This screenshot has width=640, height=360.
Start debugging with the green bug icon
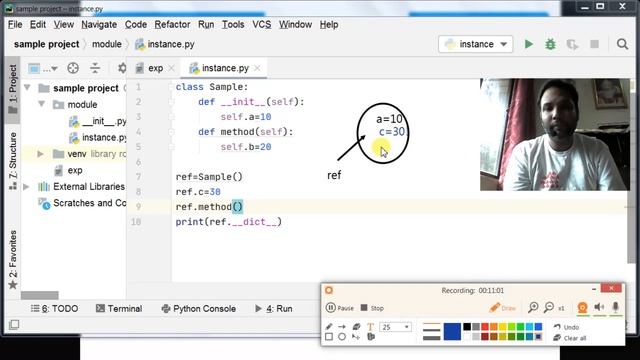pos(550,44)
